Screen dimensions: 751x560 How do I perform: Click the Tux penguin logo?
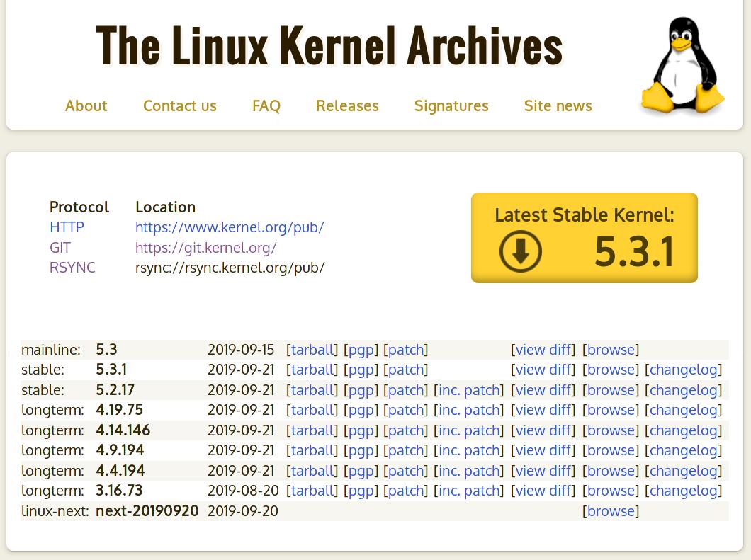pos(683,66)
